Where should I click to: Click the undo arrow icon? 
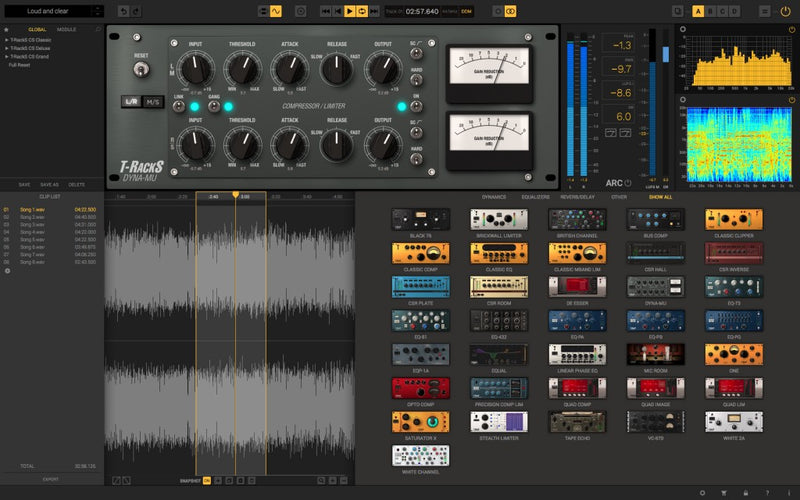(123, 10)
